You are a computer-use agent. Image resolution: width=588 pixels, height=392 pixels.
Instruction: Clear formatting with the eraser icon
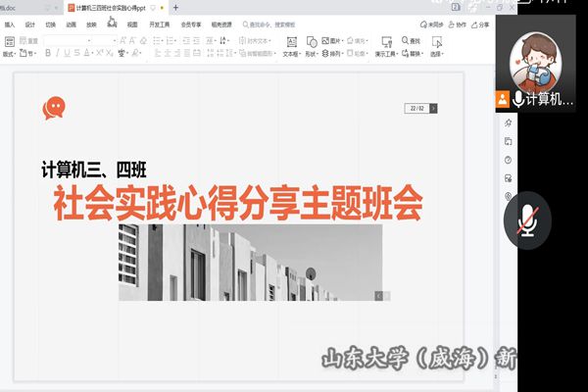[143, 40]
